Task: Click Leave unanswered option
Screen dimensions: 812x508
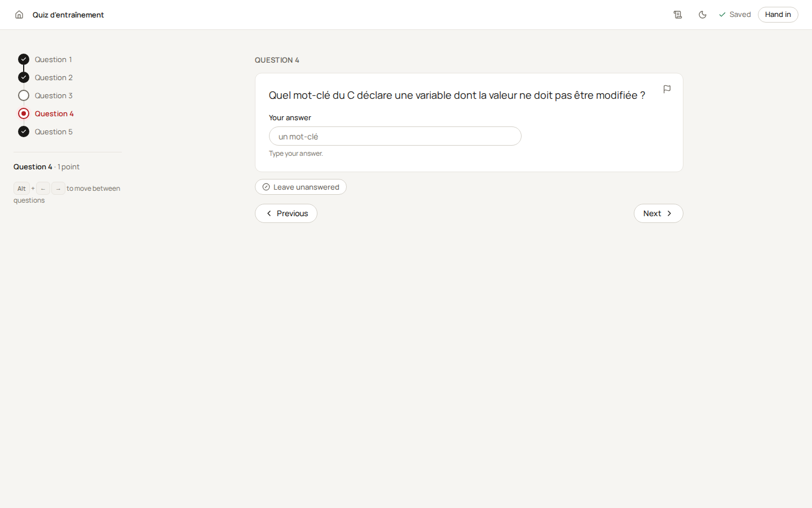Action: (x=301, y=187)
